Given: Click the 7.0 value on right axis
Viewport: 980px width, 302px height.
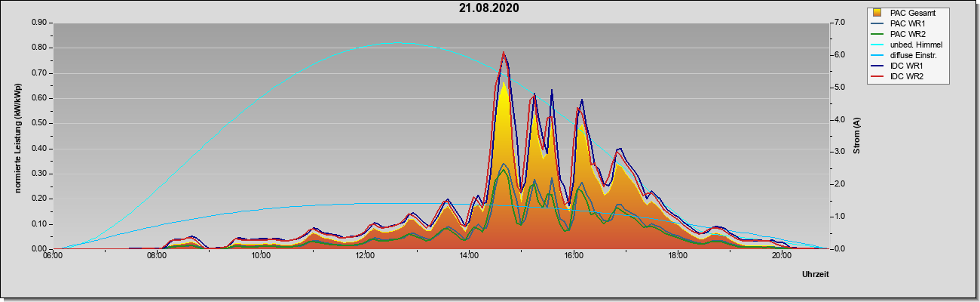Looking at the screenshot, I should click(840, 23).
